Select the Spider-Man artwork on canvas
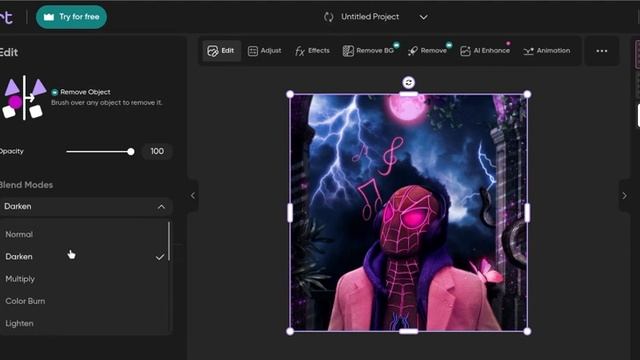 (409, 213)
